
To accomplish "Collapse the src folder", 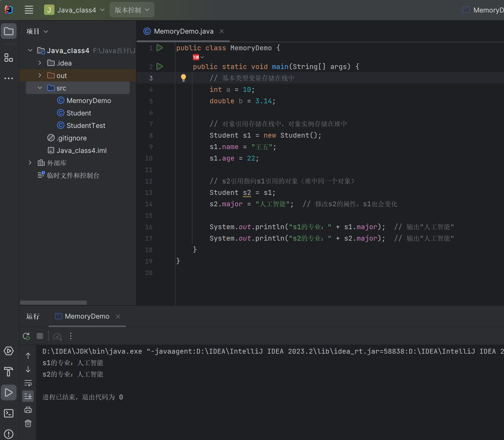I will tap(40, 88).
